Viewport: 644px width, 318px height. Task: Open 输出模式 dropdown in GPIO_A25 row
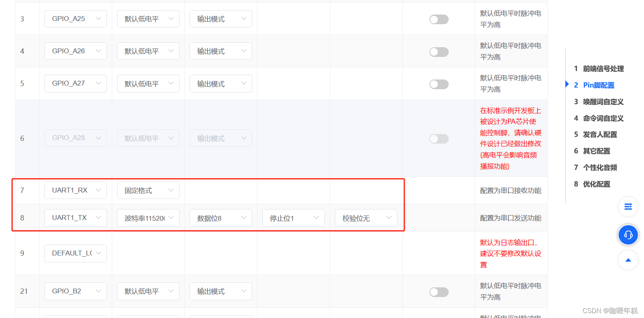[221, 19]
